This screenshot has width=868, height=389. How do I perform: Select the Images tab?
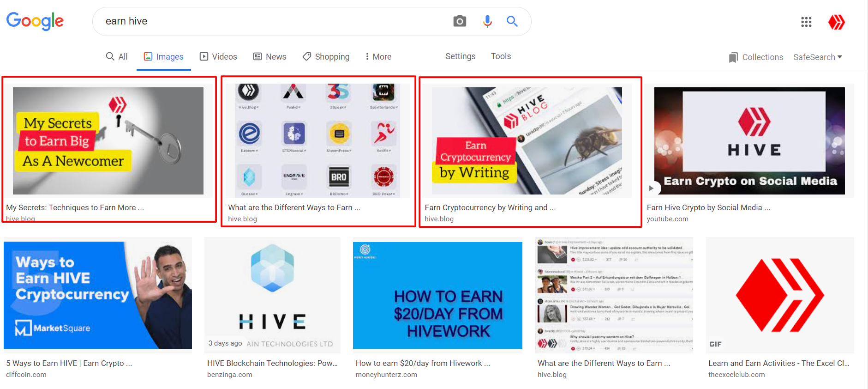pyautogui.click(x=164, y=56)
